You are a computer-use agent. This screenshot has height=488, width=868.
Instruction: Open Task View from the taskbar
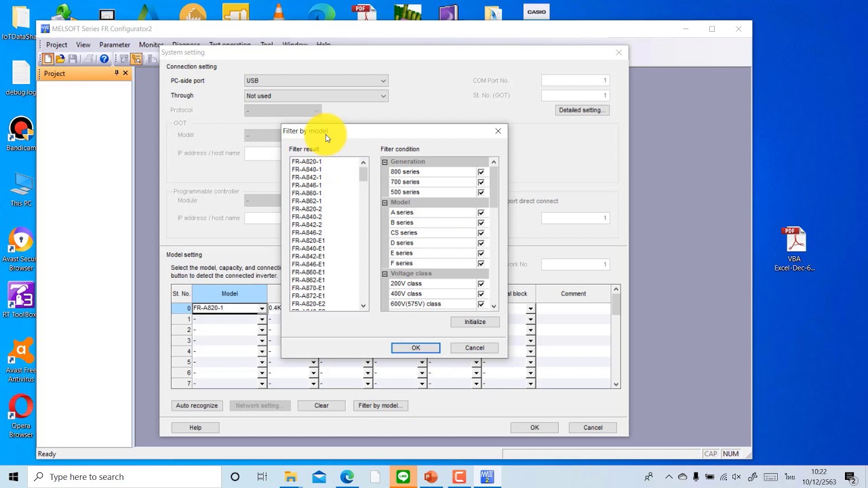[x=262, y=477]
